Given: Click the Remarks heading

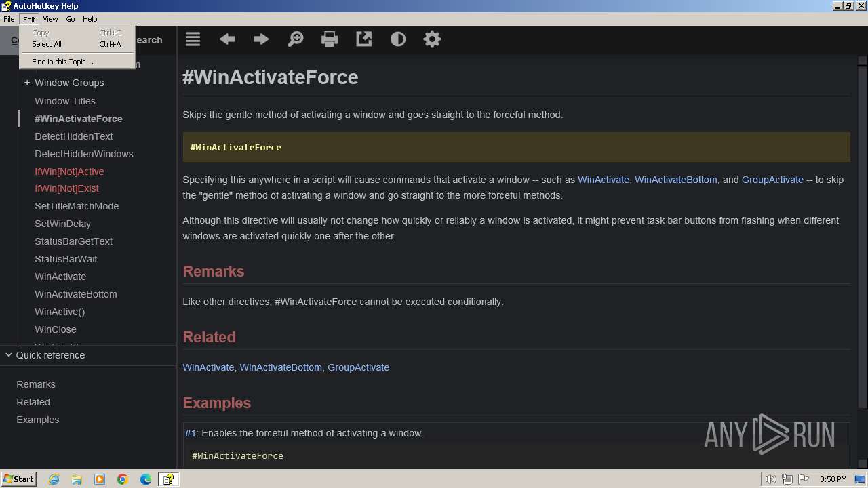Looking at the screenshot, I should 214,271.
